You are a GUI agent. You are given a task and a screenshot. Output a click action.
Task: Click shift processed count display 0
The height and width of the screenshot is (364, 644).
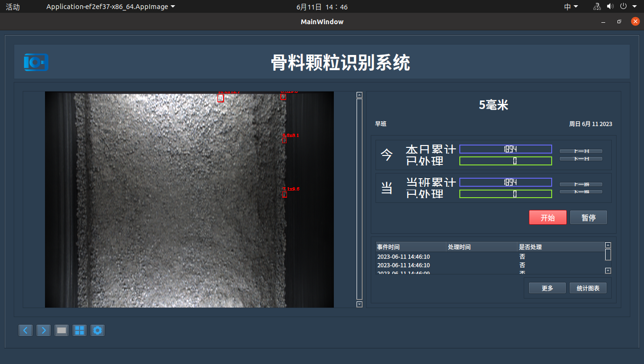506,194
